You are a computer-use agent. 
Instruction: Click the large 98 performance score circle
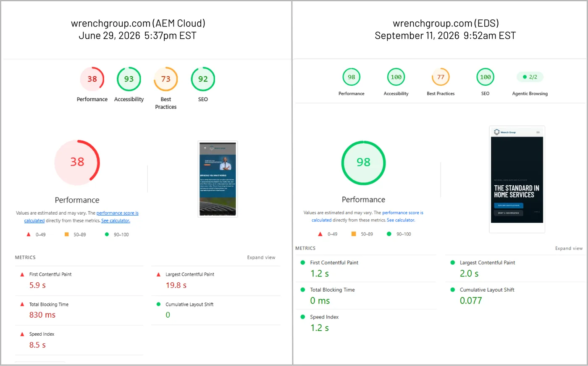click(364, 162)
